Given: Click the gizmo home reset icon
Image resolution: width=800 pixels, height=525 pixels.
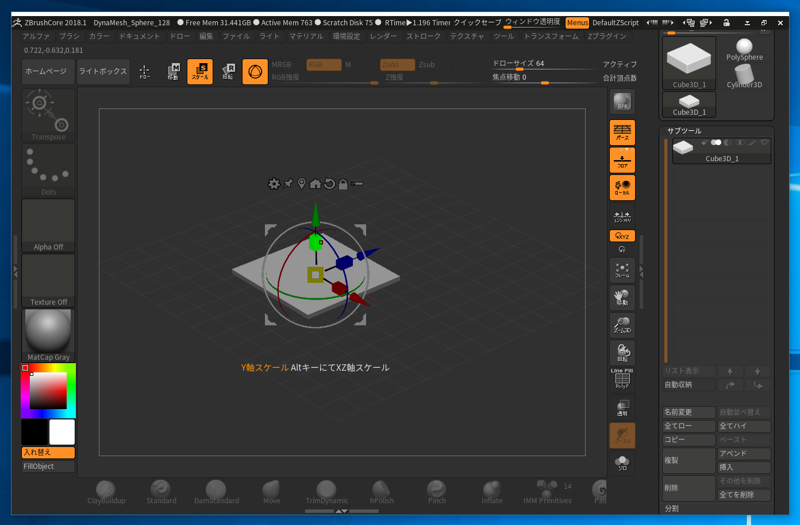Looking at the screenshot, I should click(x=315, y=184).
